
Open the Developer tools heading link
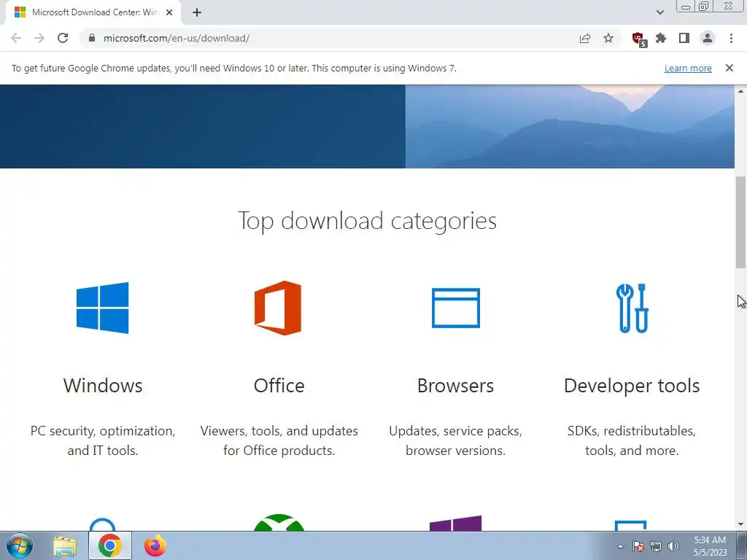pyautogui.click(x=632, y=386)
